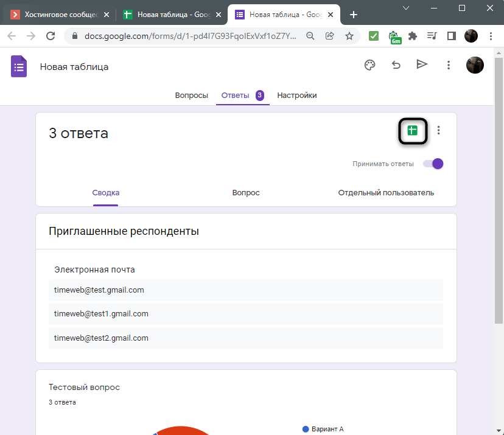The width and height of the screenshot is (504, 435).
Task: Click the browser address bar
Action: (x=183, y=36)
